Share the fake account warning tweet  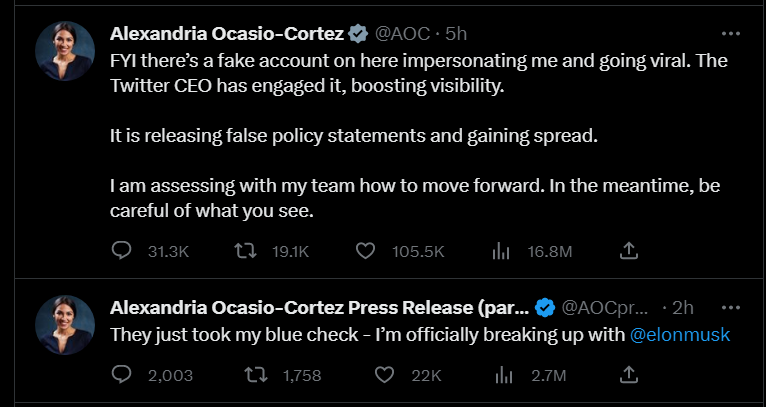click(629, 251)
